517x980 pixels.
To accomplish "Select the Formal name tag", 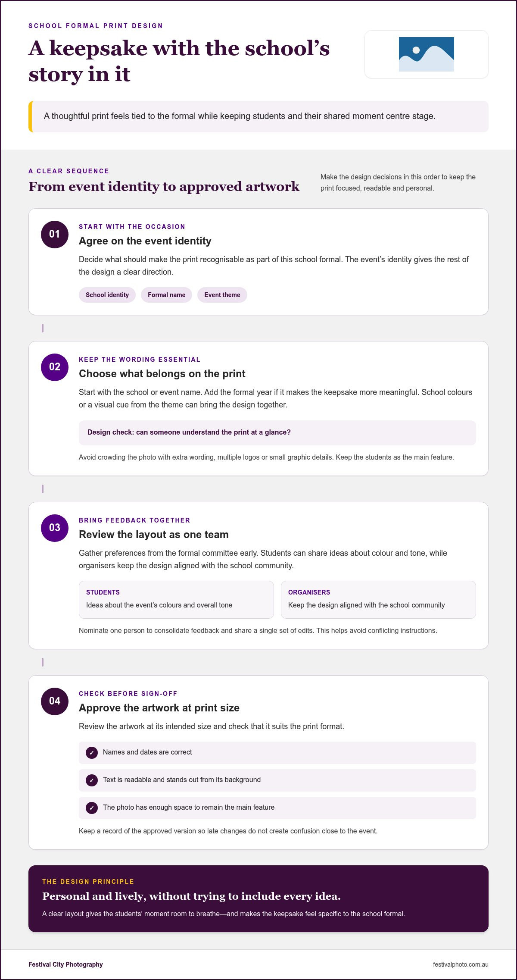I will click(166, 295).
